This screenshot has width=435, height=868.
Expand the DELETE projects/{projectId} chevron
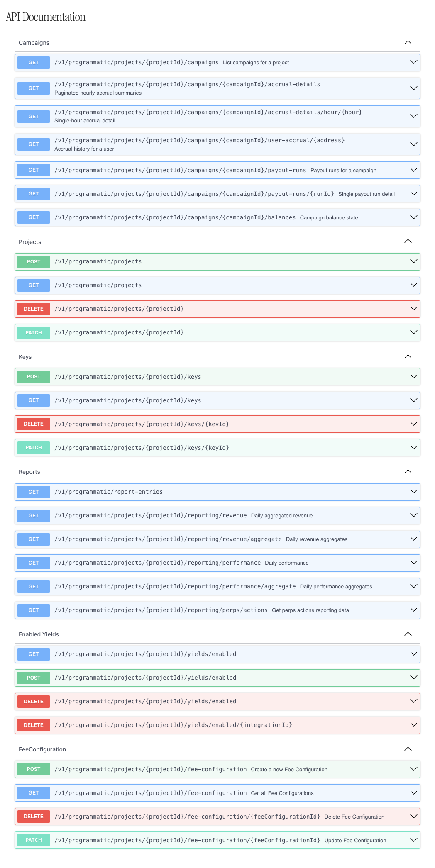[x=414, y=309]
